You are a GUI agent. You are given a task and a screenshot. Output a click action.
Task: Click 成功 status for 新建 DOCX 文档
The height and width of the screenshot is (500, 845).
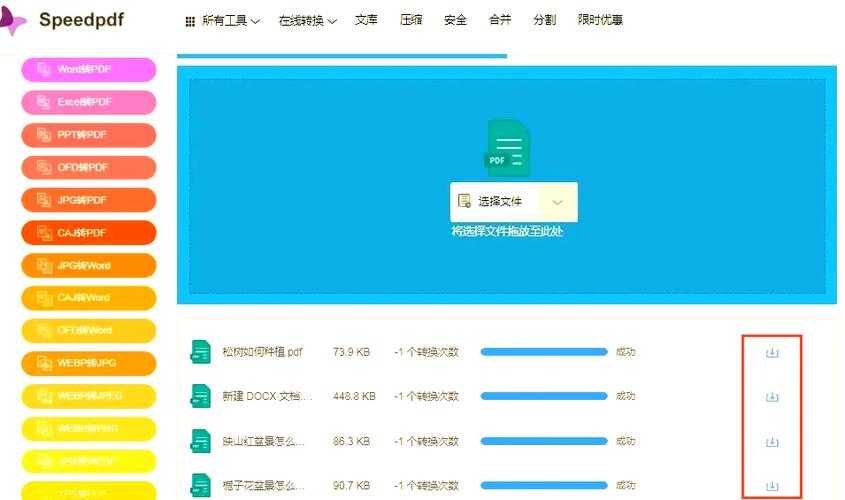tap(626, 396)
